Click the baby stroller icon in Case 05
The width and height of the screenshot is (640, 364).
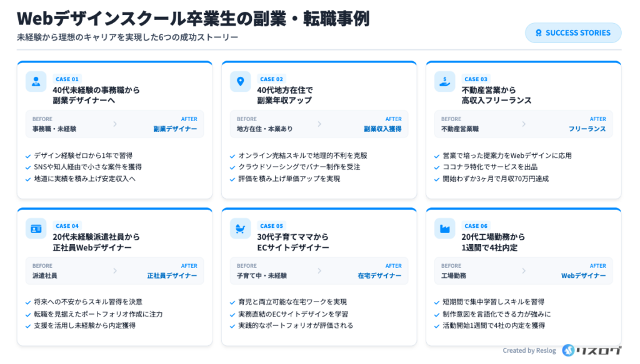tap(240, 229)
